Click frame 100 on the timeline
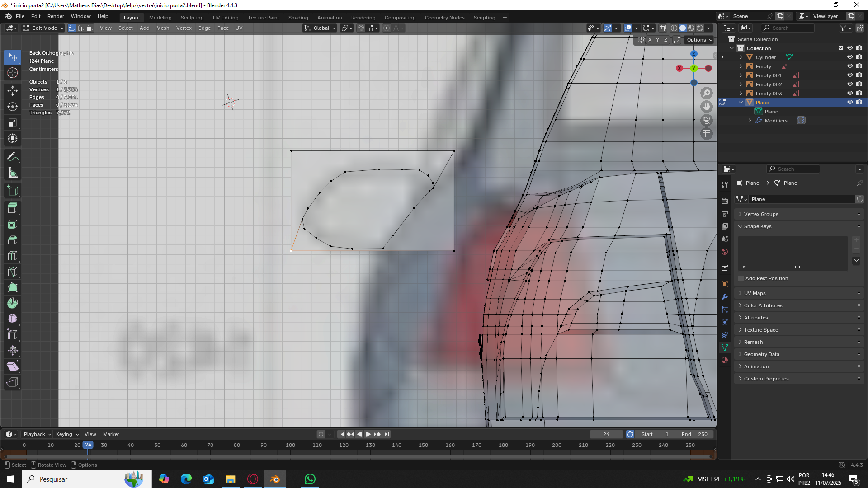 pyautogui.click(x=290, y=445)
